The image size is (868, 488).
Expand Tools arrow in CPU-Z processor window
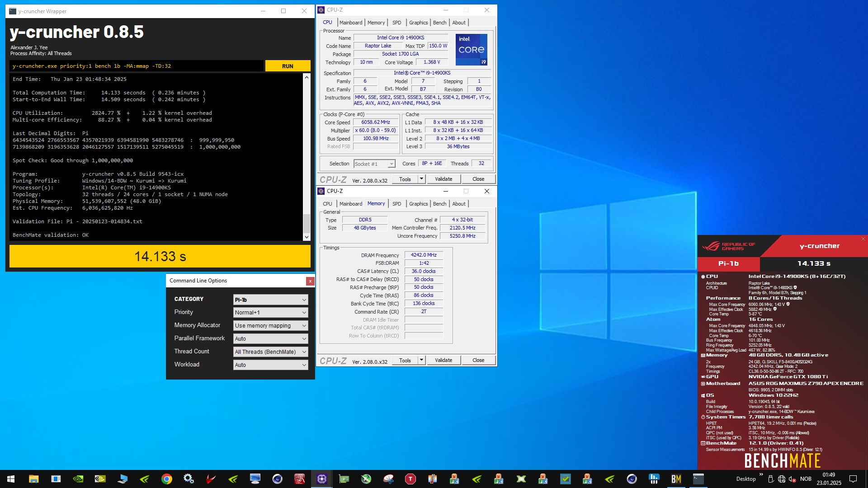[x=421, y=179]
